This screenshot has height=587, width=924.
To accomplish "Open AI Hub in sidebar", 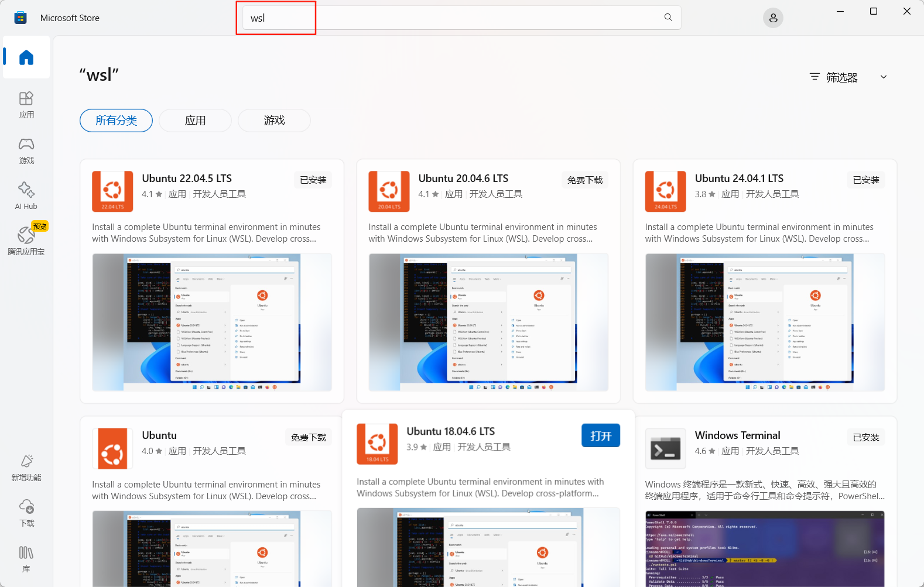I will (26, 196).
